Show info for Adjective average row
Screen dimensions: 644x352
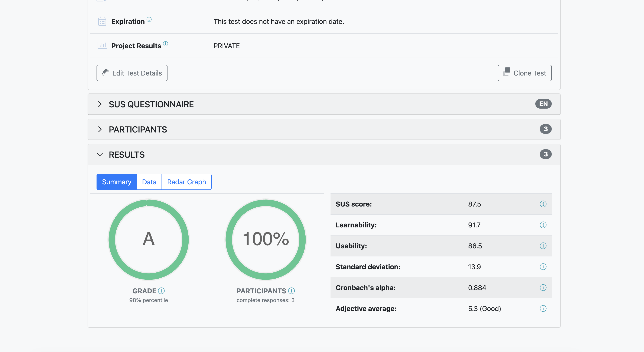pos(543,308)
